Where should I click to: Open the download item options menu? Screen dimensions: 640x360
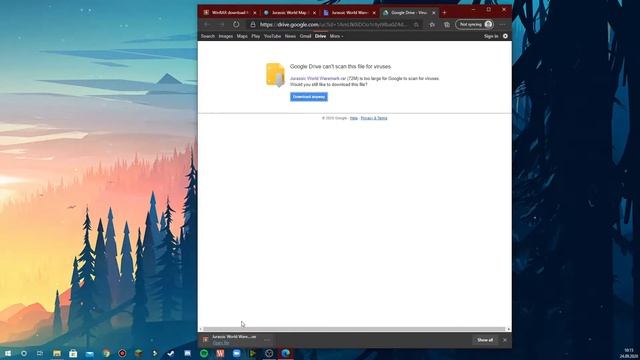pos(267,340)
